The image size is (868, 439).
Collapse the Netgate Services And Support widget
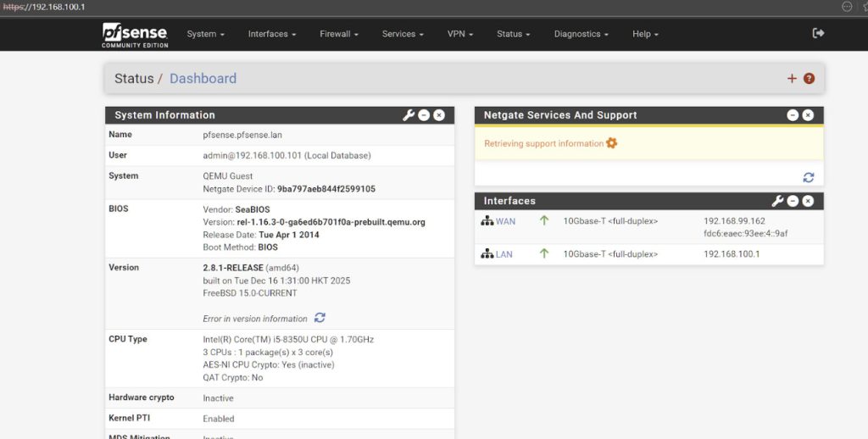pos(793,115)
